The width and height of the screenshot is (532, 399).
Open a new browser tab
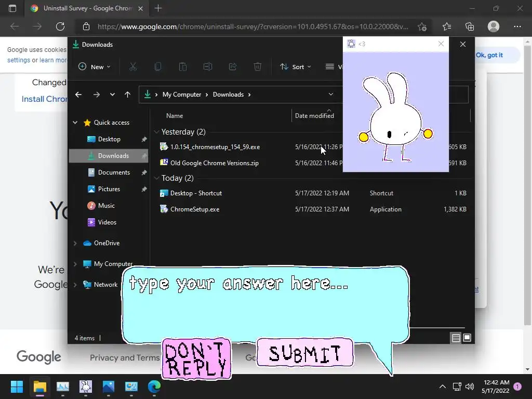(158, 8)
